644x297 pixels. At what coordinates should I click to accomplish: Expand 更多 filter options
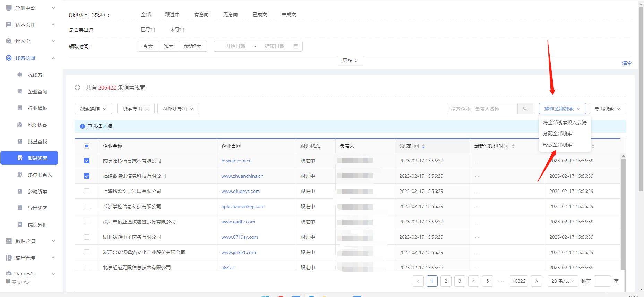coord(350,60)
